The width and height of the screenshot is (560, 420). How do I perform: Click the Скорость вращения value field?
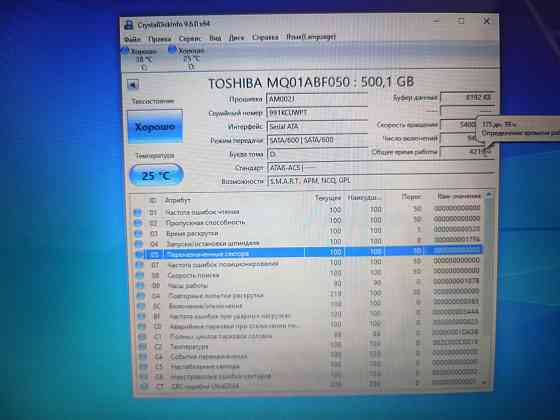point(459,125)
